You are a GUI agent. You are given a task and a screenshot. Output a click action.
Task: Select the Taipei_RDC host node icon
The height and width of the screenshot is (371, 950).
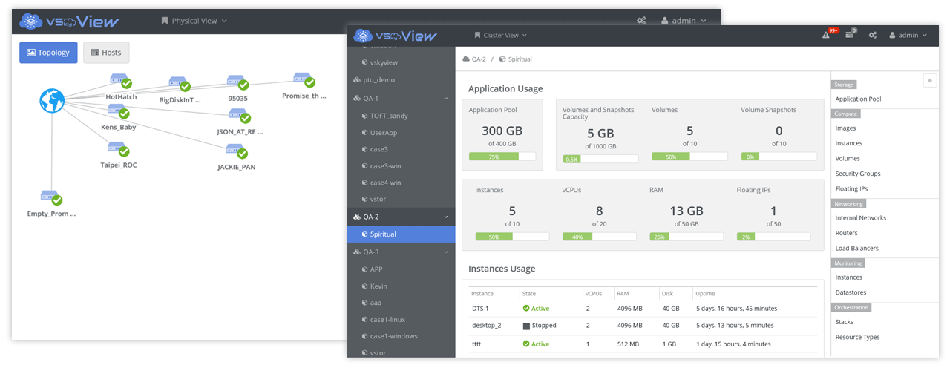(x=119, y=149)
